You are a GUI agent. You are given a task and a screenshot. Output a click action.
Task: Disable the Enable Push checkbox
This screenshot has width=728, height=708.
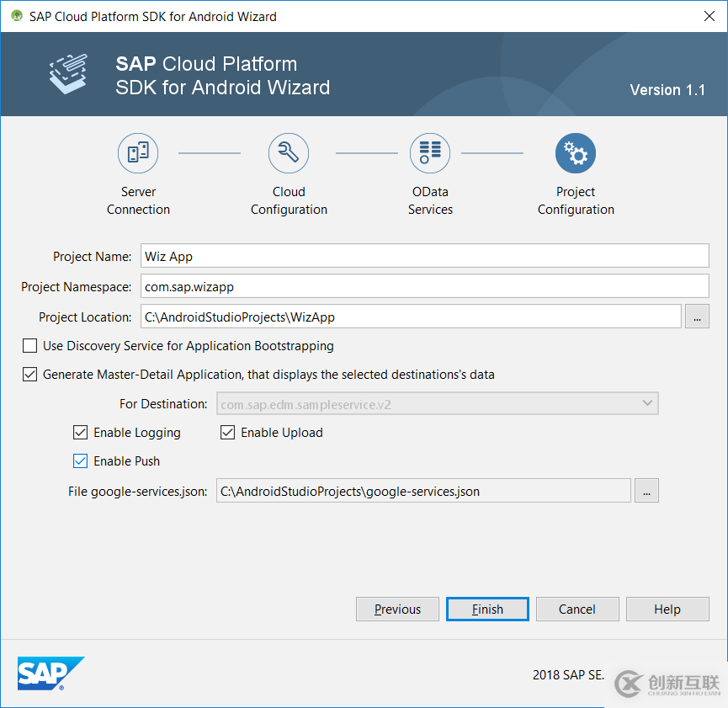(x=81, y=461)
